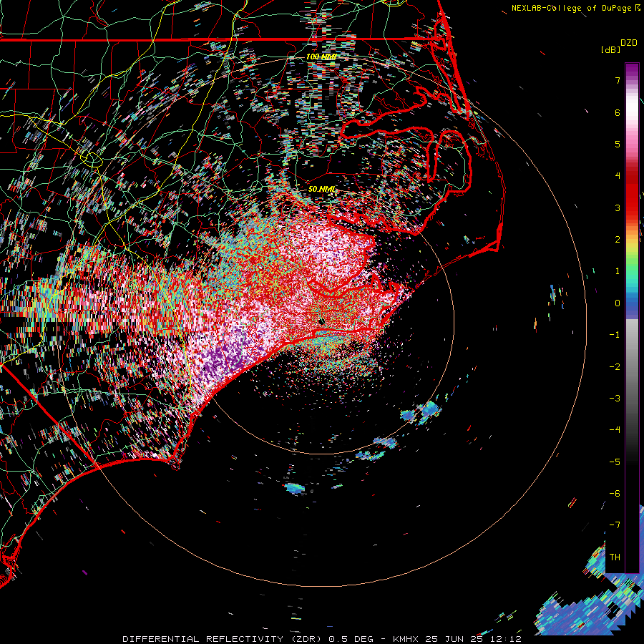Viewport: 644px width, 644px height.
Task: Click the 1 value on color scale
Action: [618, 271]
